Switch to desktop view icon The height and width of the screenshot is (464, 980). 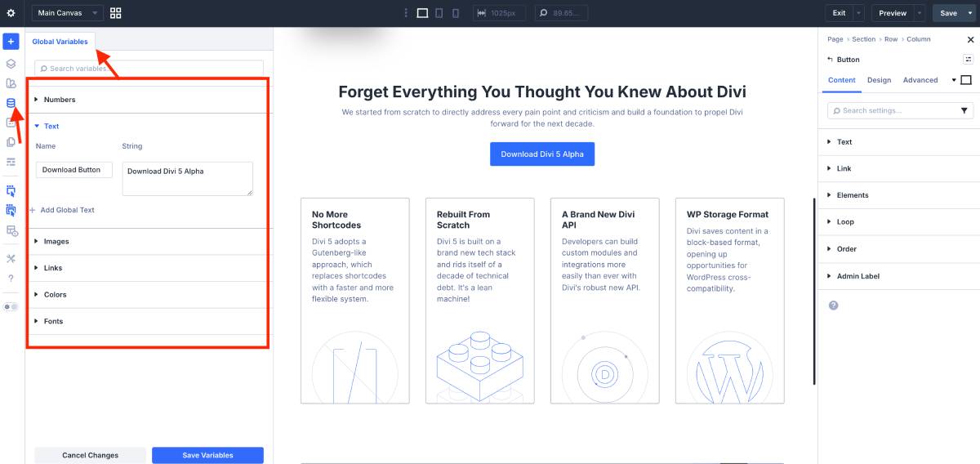coord(422,13)
